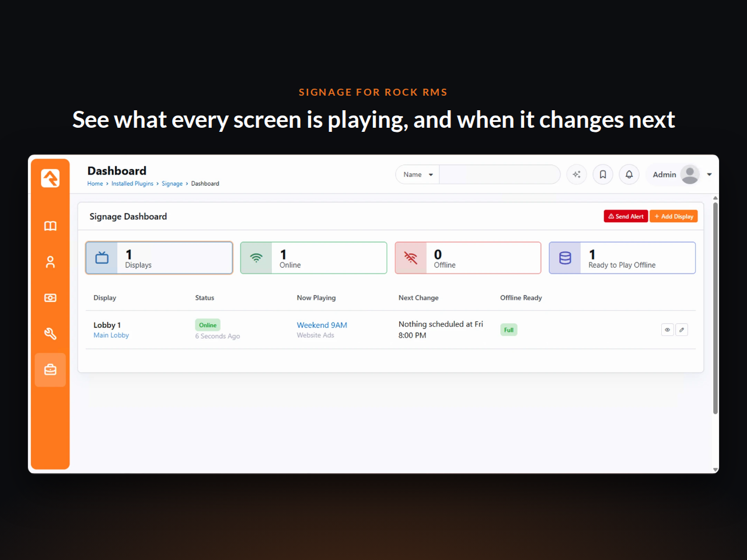747x560 pixels.
Task: Open the bookmark icon in header
Action: click(x=603, y=174)
